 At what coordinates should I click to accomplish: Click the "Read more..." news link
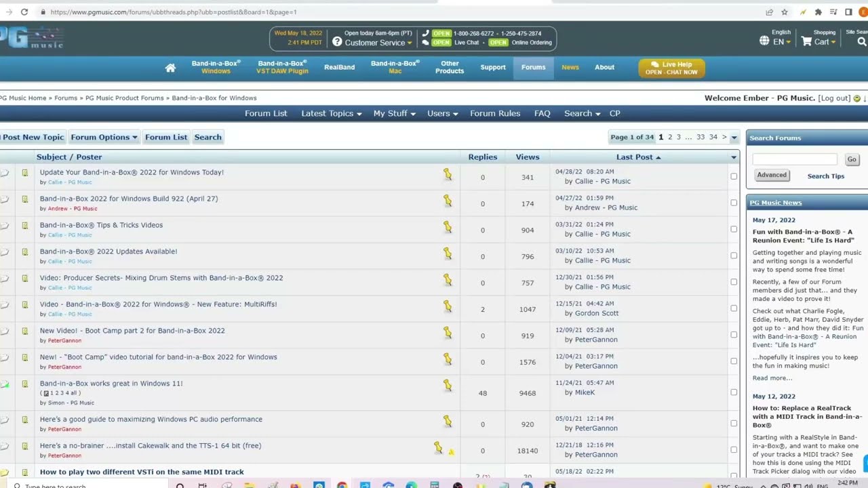click(772, 378)
